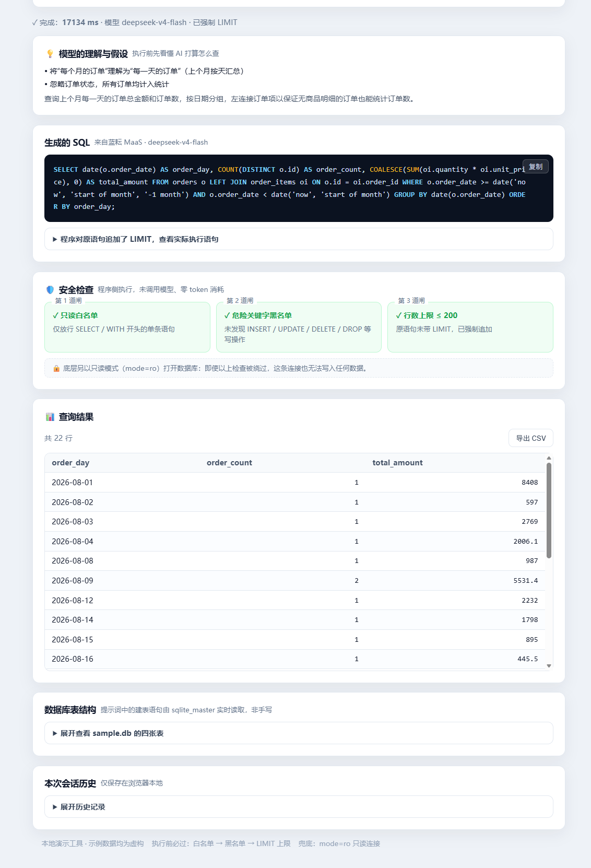Image resolution: width=591 pixels, height=868 pixels.
Task: Click the order_day column header
Action: (x=70, y=463)
